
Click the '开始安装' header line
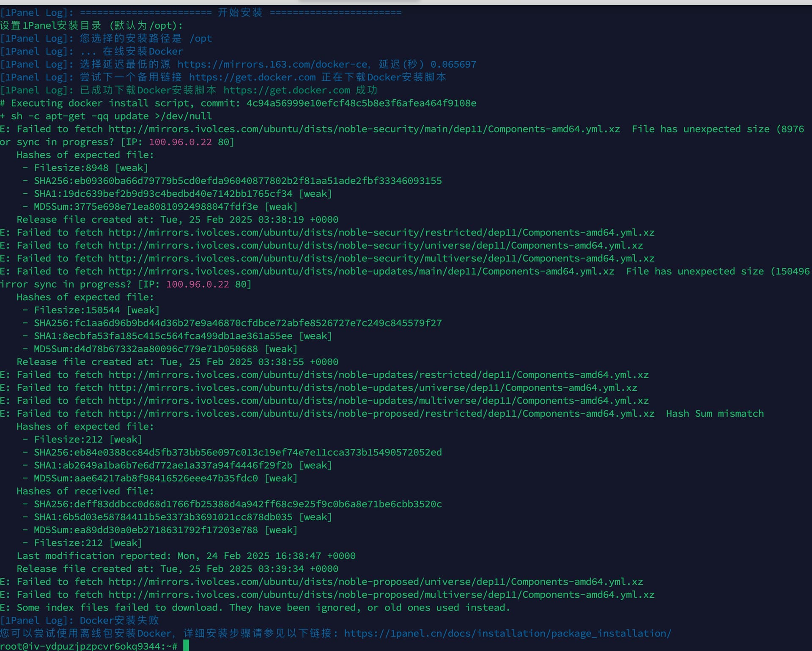pos(200,13)
